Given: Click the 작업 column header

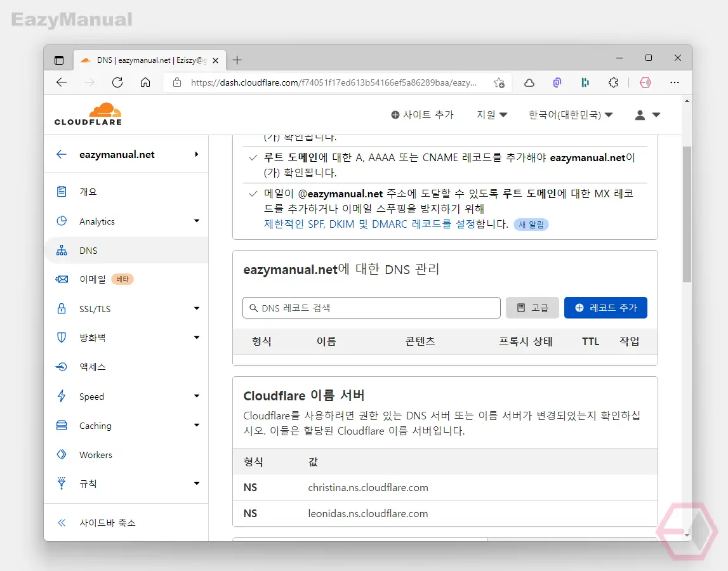Looking at the screenshot, I should pyautogui.click(x=629, y=342).
